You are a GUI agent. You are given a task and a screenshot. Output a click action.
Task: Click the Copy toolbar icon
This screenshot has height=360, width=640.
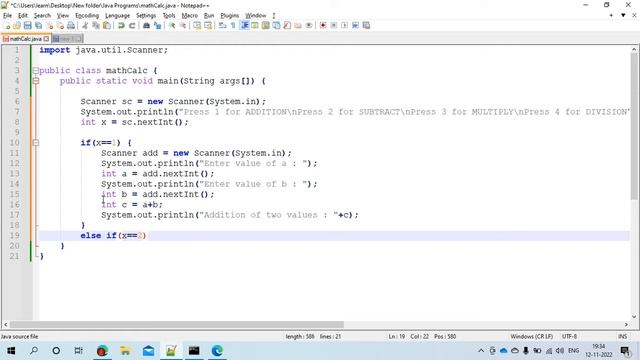tap(96, 25)
